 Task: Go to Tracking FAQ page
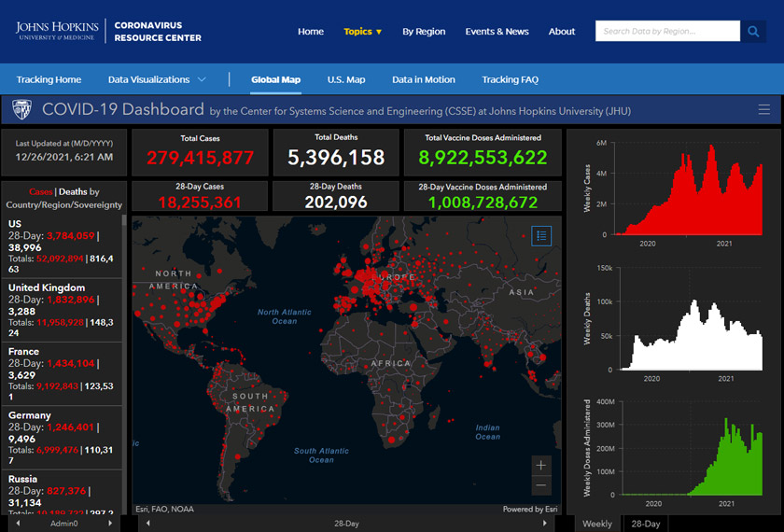pyautogui.click(x=510, y=79)
